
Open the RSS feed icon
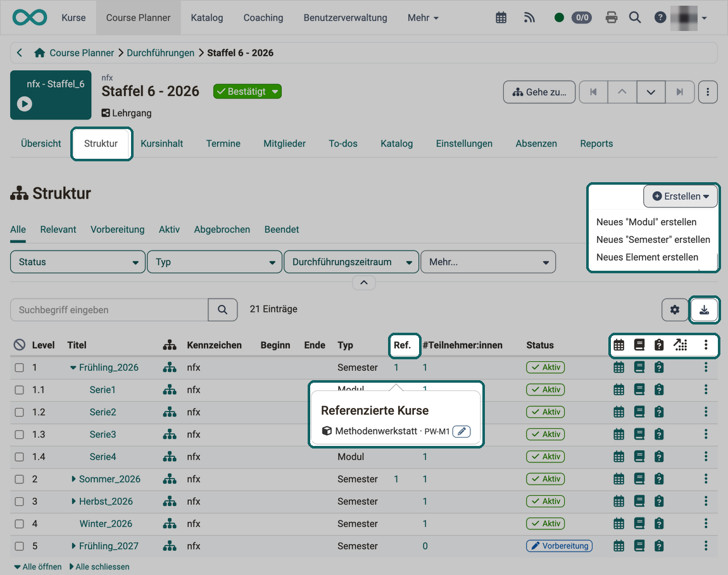pyautogui.click(x=529, y=18)
